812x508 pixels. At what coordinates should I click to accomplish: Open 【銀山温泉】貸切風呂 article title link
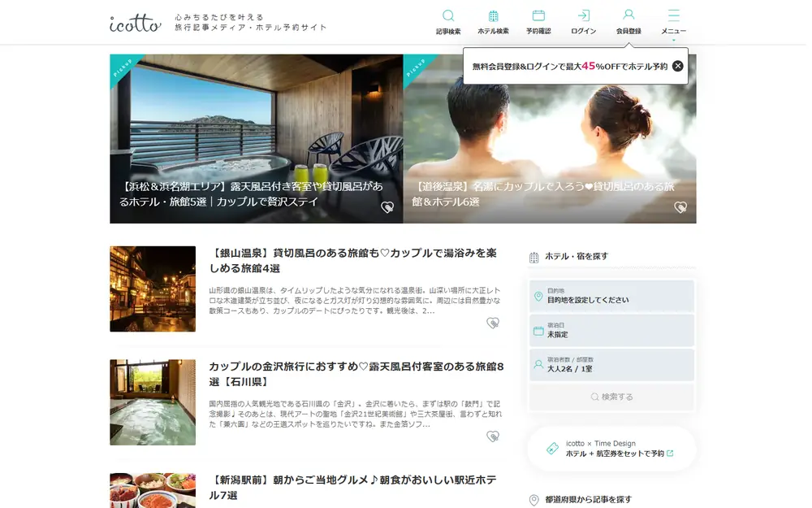(x=352, y=261)
